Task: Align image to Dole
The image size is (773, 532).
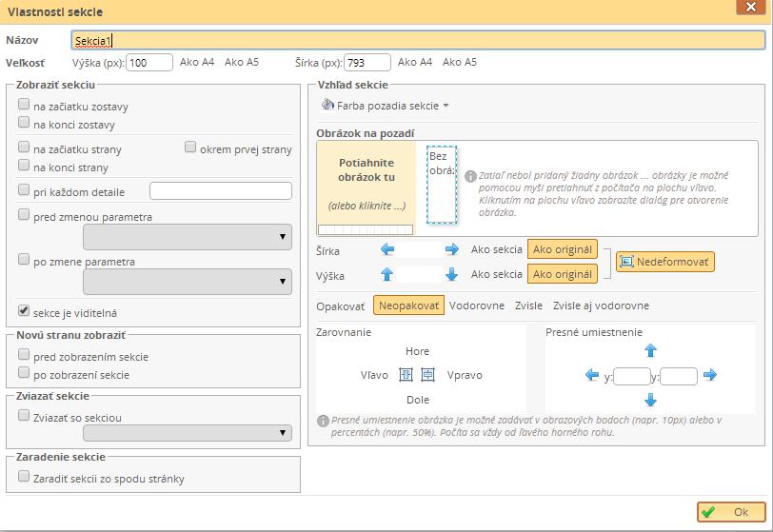Action: click(418, 400)
